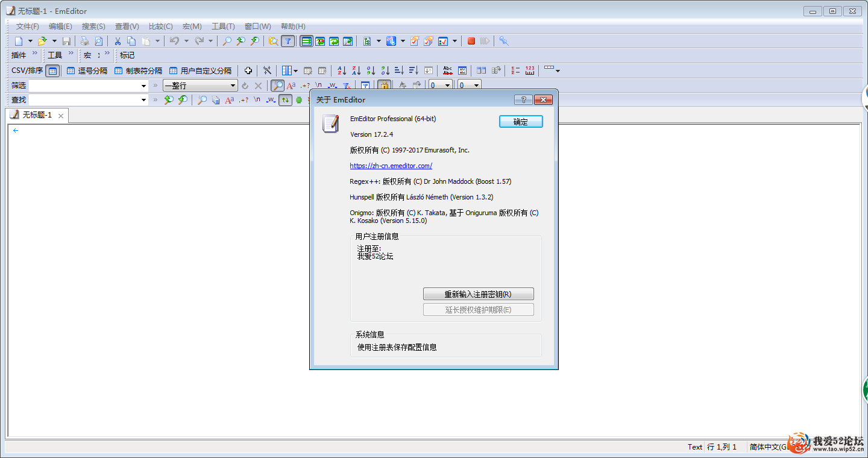
Task: Open the New file dropdown arrow
Action: click(30, 41)
